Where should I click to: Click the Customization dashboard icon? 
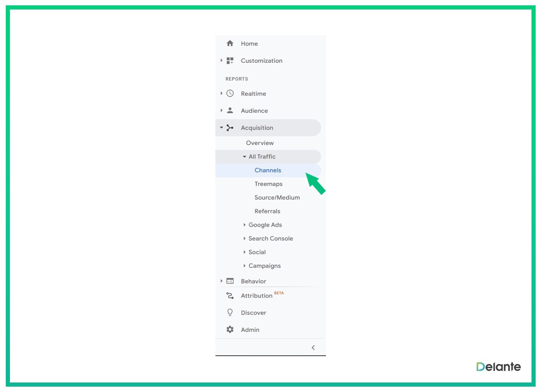tap(230, 61)
